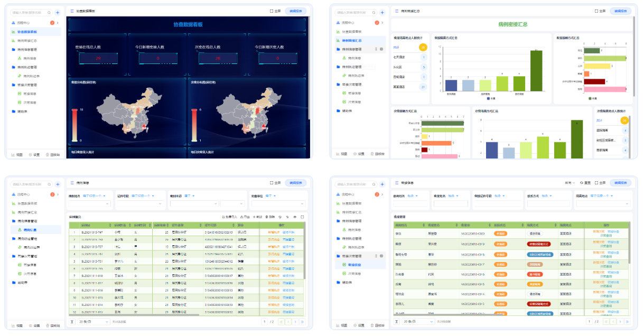Click 编辑报表 button in 病例密接汇总 panel header
The image size is (644, 336).
[620, 11]
